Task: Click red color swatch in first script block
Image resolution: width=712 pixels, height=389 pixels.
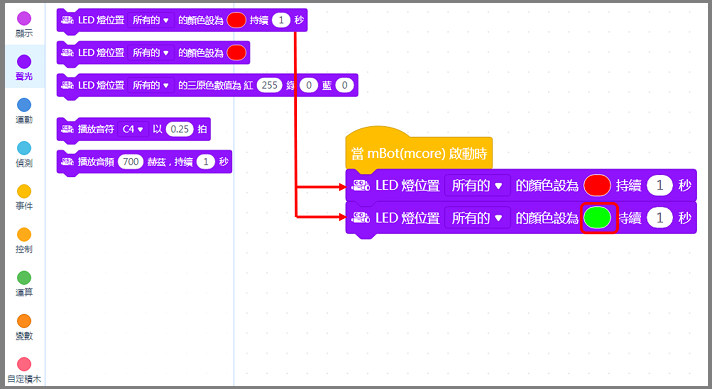Action: click(x=597, y=186)
